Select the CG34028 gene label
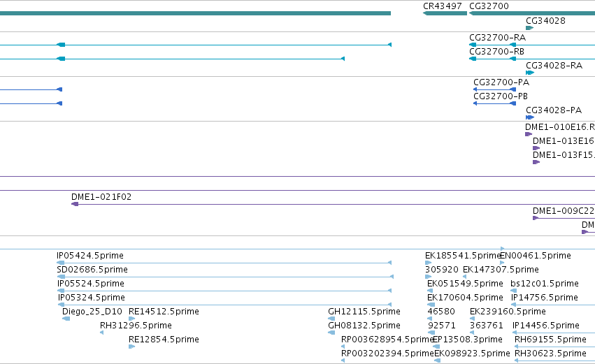Viewport: 595px width, 364px height. tap(545, 21)
